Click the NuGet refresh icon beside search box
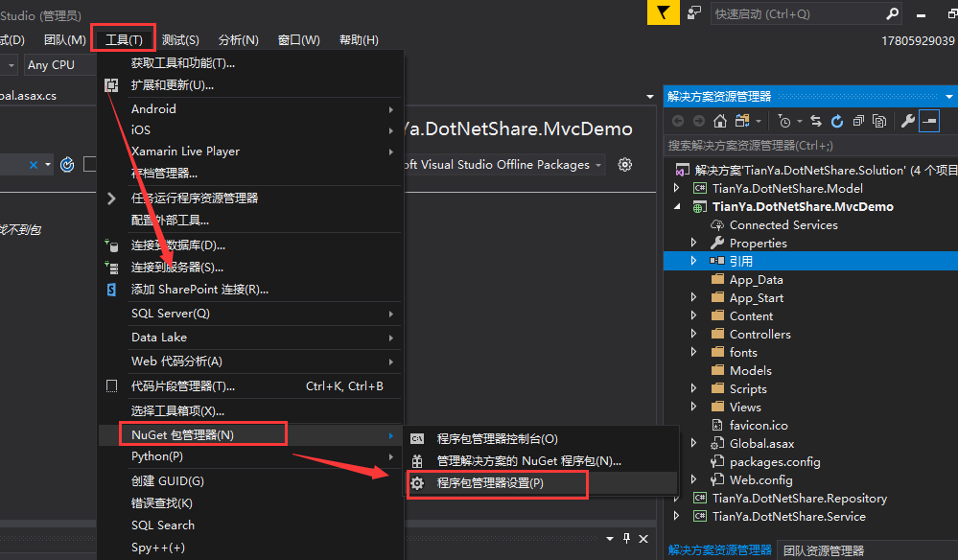The width and height of the screenshot is (958, 560). point(67,164)
